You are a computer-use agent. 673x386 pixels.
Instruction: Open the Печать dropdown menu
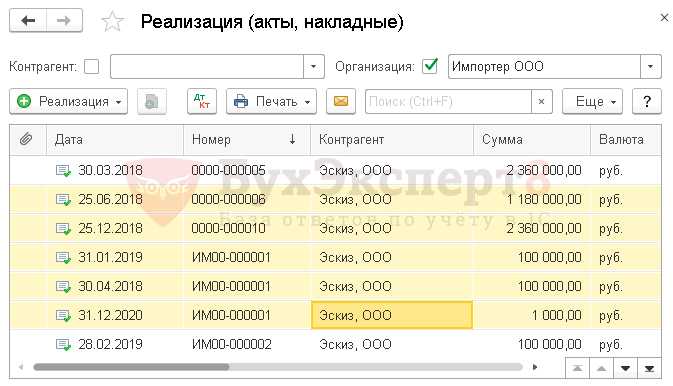271,102
